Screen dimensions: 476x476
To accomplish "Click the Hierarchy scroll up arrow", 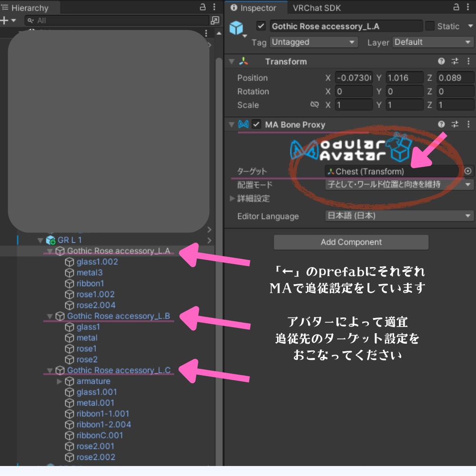I will 219,33.
